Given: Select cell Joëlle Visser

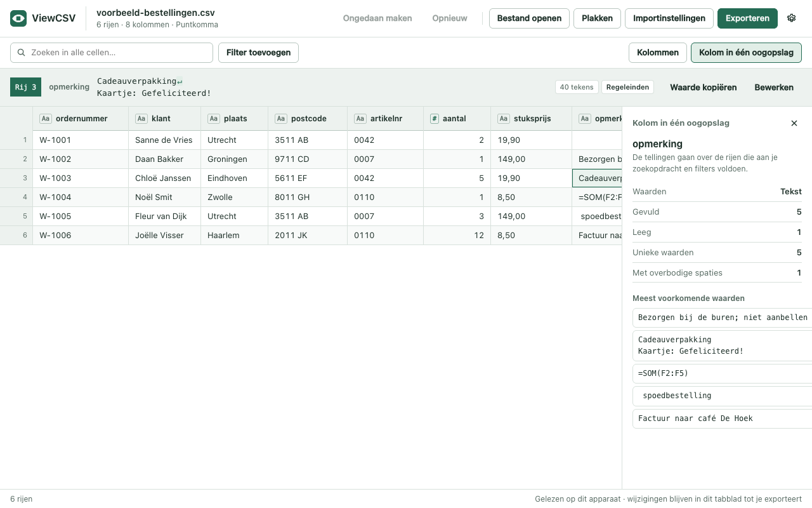Looking at the screenshot, I should (165, 236).
